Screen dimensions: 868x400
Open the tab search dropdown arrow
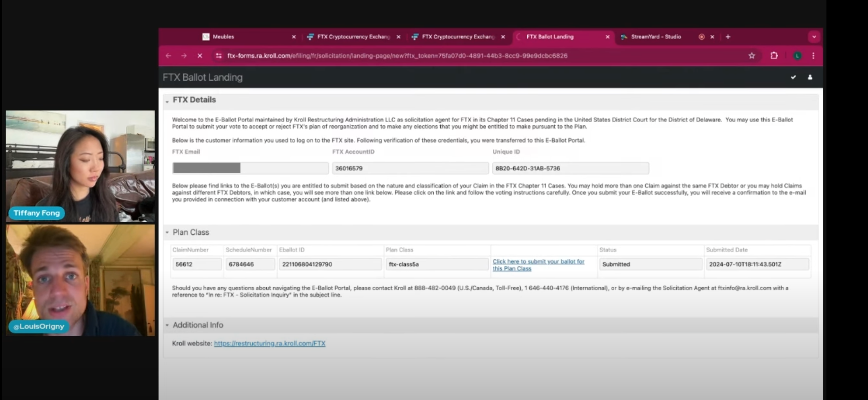coord(814,37)
